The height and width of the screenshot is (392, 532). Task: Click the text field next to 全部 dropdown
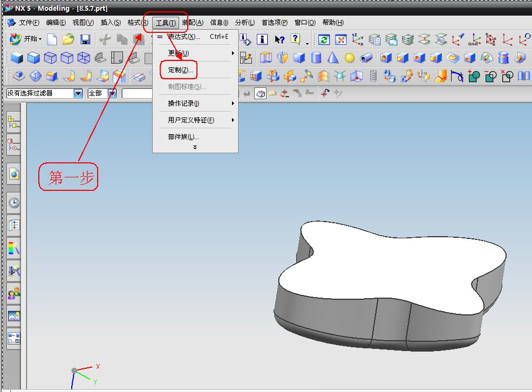[137, 93]
